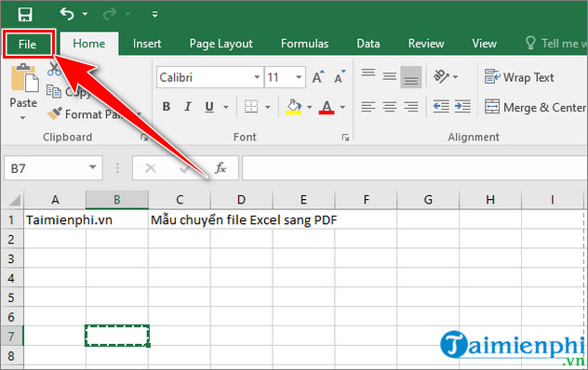Select column B header
The height and width of the screenshot is (370, 588).
tap(117, 200)
